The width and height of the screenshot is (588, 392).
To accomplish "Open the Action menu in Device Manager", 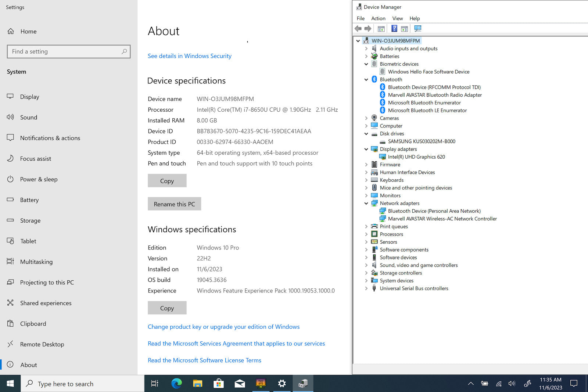I will click(x=378, y=18).
